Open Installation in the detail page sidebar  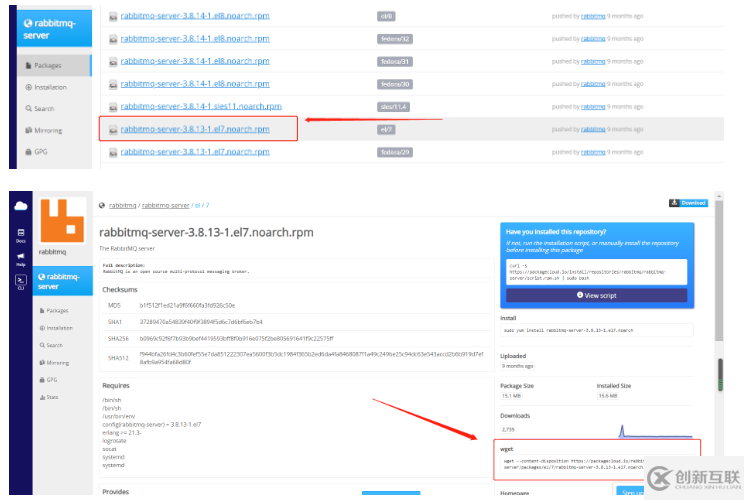click(x=56, y=328)
